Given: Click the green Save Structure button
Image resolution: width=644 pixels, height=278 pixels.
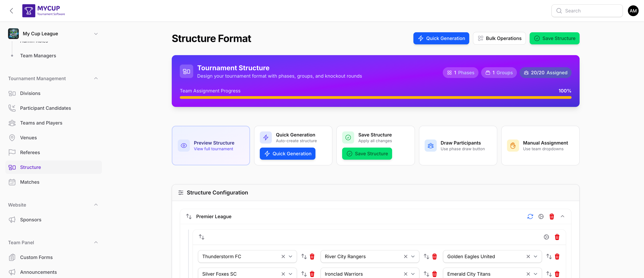Looking at the screenshot, I should click(554, 38).
